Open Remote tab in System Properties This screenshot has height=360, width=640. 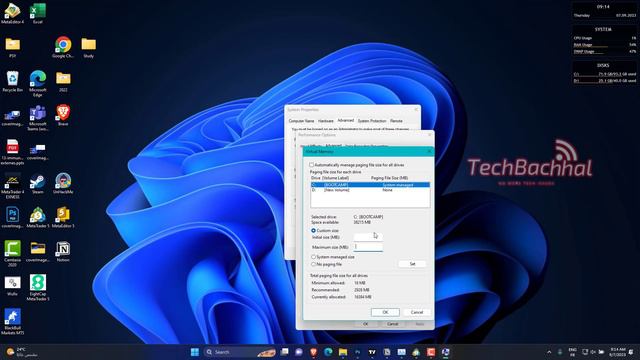point(396,121)
